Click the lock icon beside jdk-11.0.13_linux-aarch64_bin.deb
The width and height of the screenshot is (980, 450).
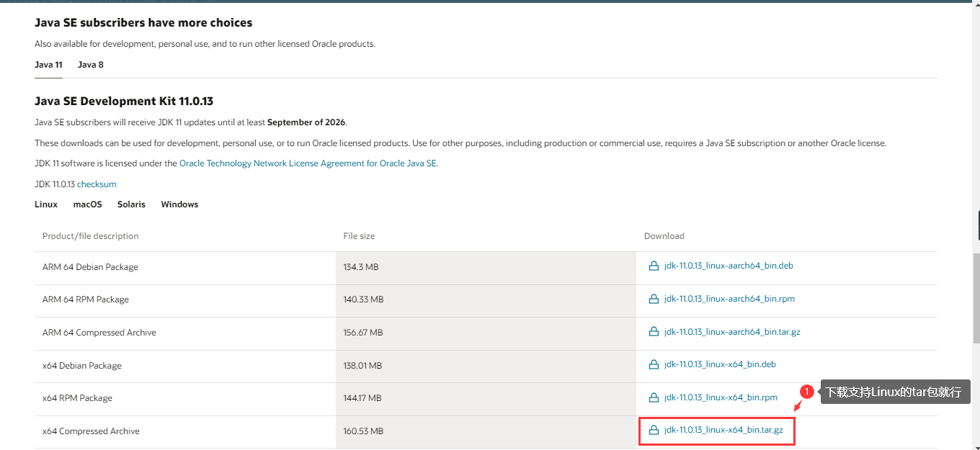click(654, 265)
